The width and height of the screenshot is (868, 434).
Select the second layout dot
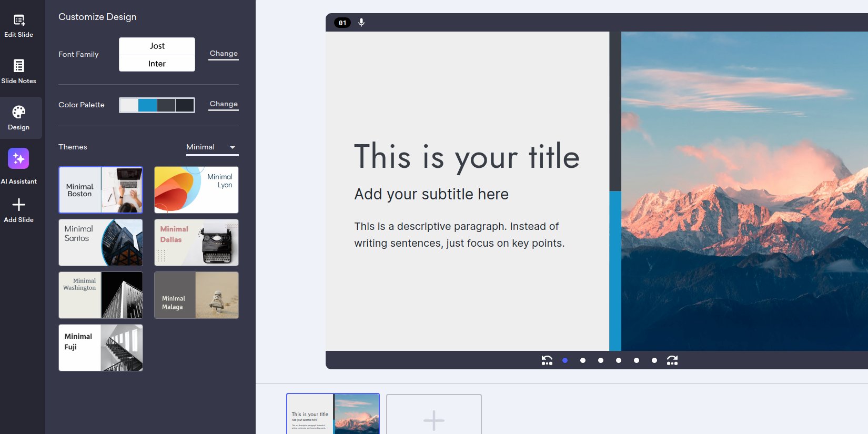click(583, 360)
